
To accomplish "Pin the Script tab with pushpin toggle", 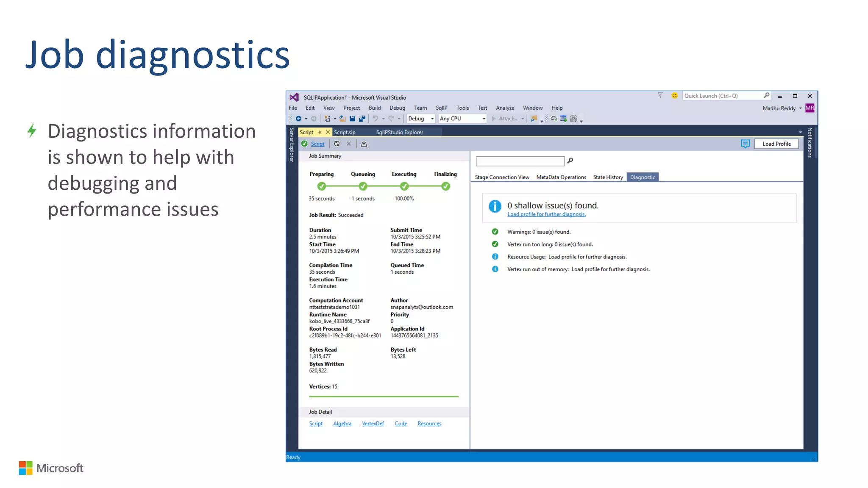I will (320, 132).
